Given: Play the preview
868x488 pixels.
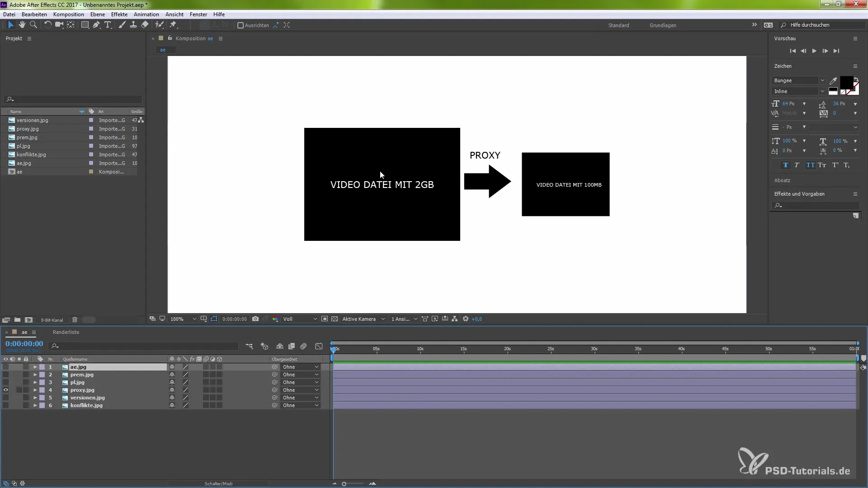Looking at the screenshot, I should 814,51.
